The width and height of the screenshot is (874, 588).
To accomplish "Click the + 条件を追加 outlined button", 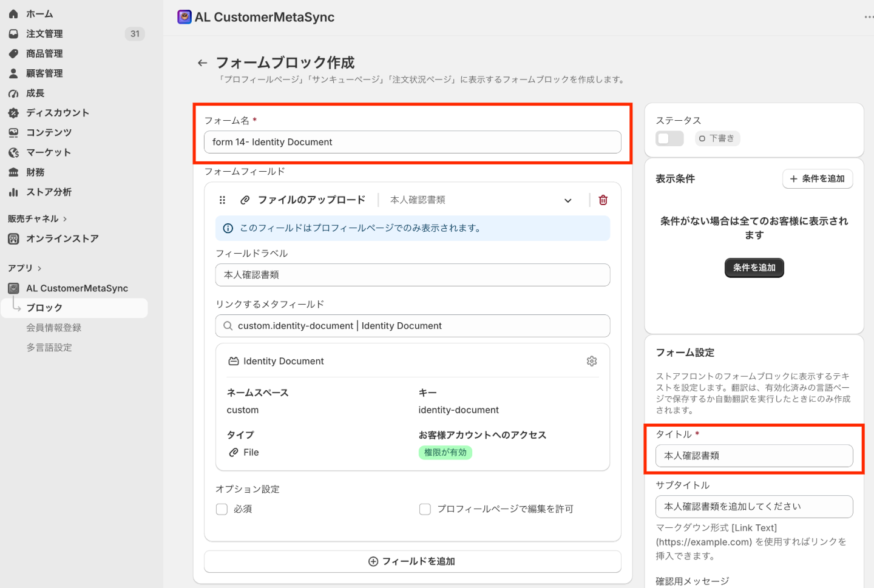I will point(818,178).
